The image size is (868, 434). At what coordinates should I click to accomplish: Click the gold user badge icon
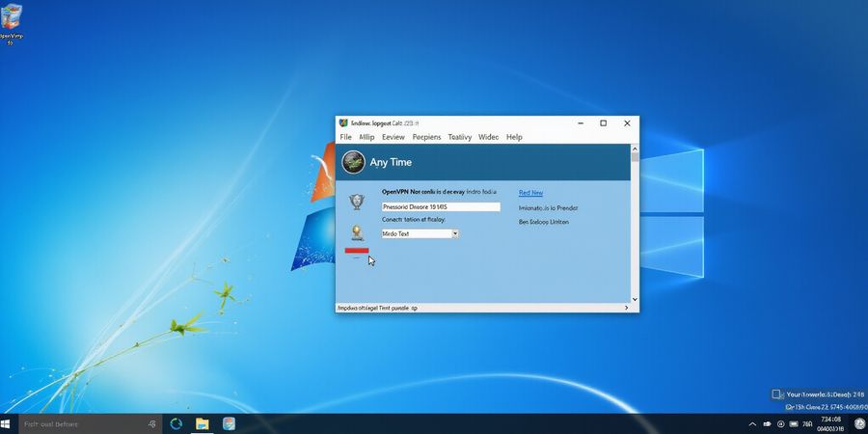pos(357,232)
